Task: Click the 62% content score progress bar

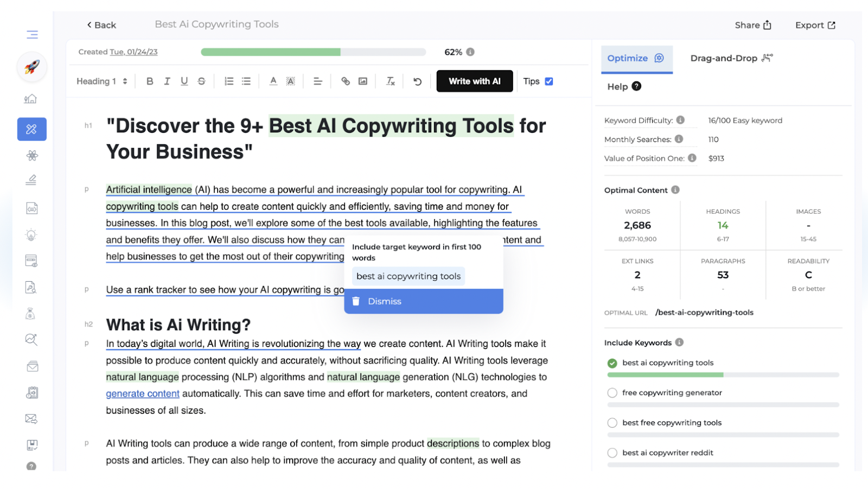Action: click(314, 52)
